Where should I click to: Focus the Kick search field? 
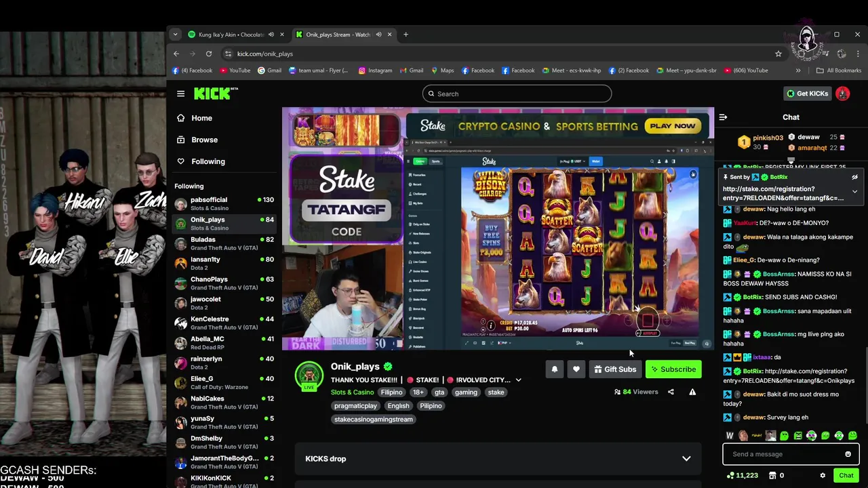[x=517, y=94]
